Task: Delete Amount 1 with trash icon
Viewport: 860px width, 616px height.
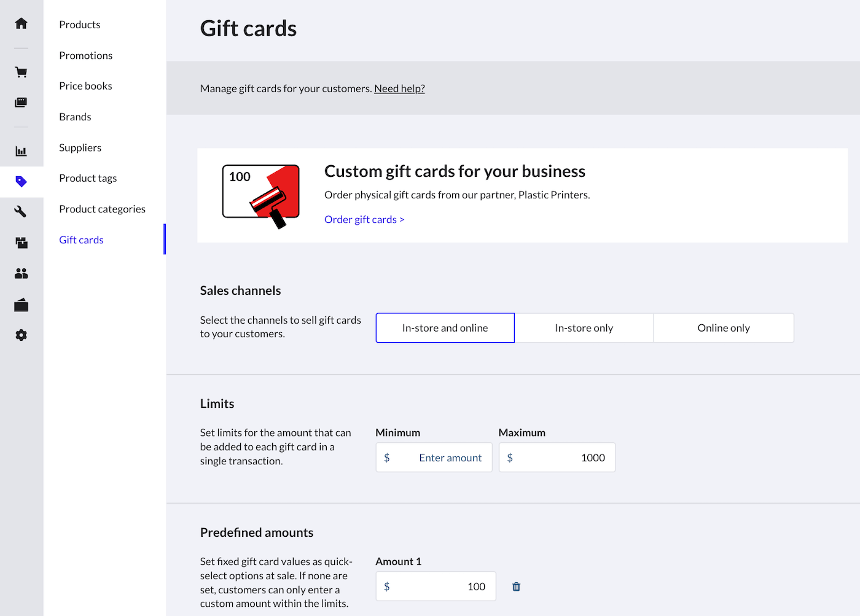Action: tap(516, 587)
